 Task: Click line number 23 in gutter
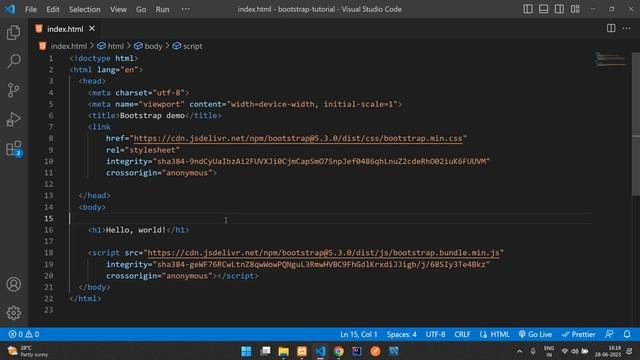click(49, 310)
